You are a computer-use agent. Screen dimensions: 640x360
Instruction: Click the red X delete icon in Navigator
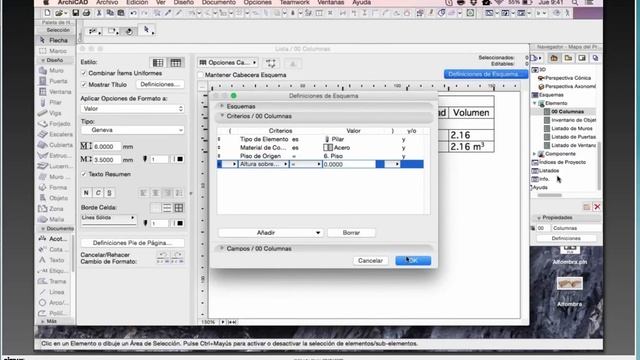click(x=597, y=207)
